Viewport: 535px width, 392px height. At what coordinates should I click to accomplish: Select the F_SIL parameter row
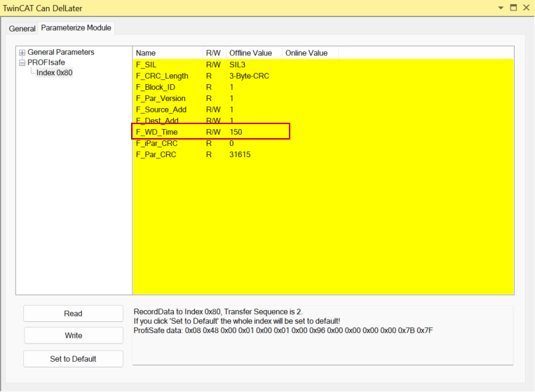pos(323,65)
